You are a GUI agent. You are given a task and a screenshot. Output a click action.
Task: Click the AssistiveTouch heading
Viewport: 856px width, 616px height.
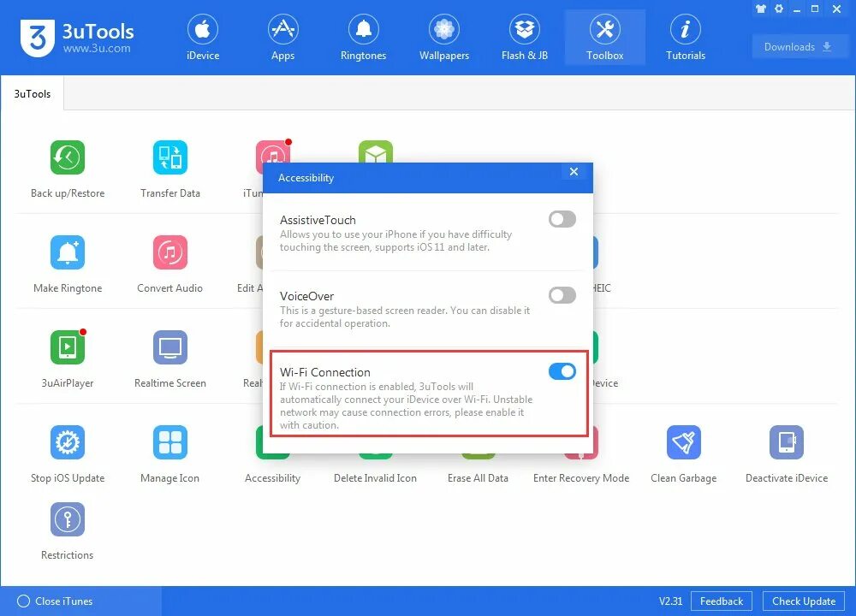318,220
